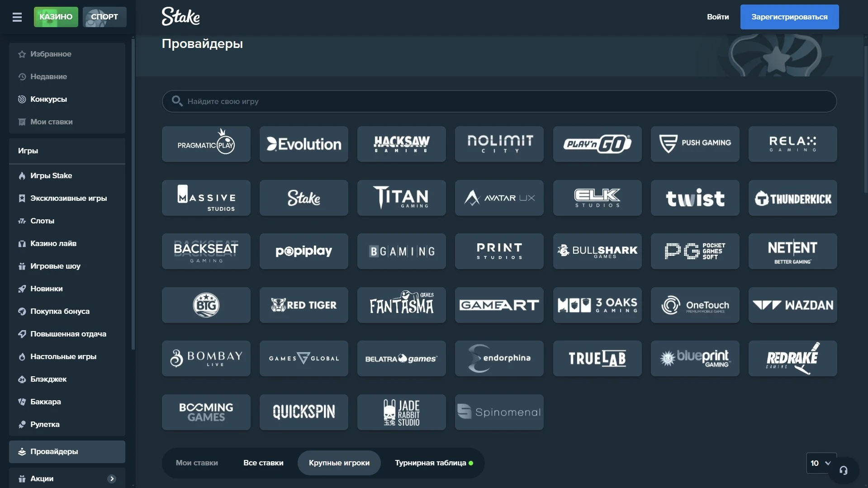Click Войти login button
Viewport: 868px width, 488px height.
pos(718,17)
